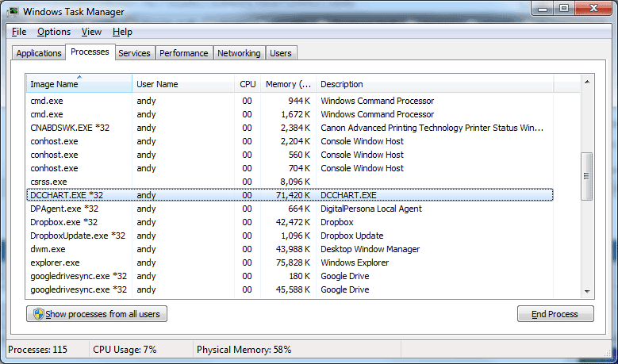Open the Options menu

pos(54,32)
